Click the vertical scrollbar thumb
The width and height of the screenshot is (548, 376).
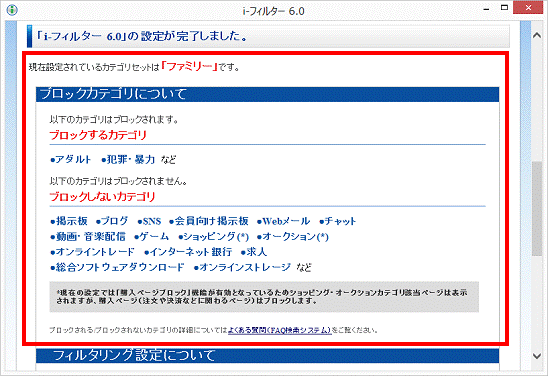tap(536, 209)
